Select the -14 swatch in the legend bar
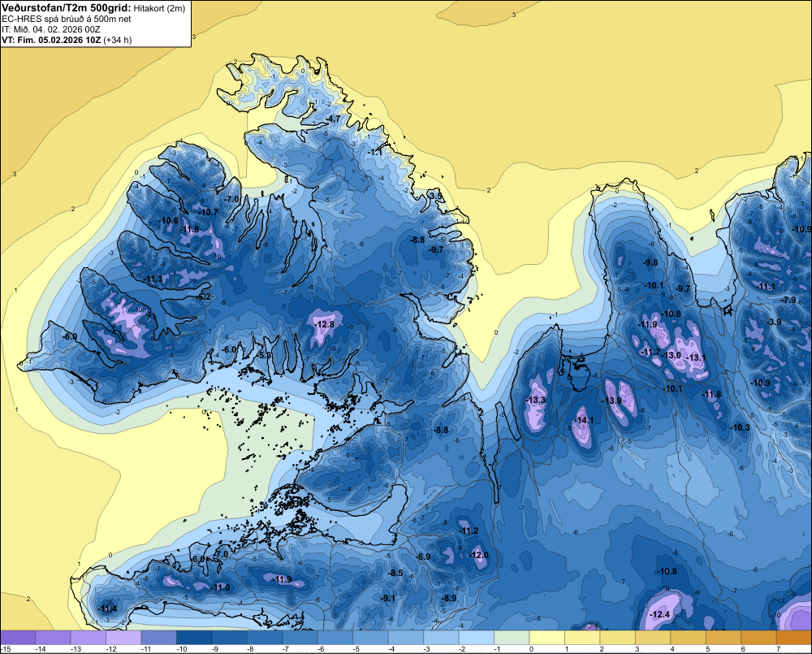 (x=53, y=638)
